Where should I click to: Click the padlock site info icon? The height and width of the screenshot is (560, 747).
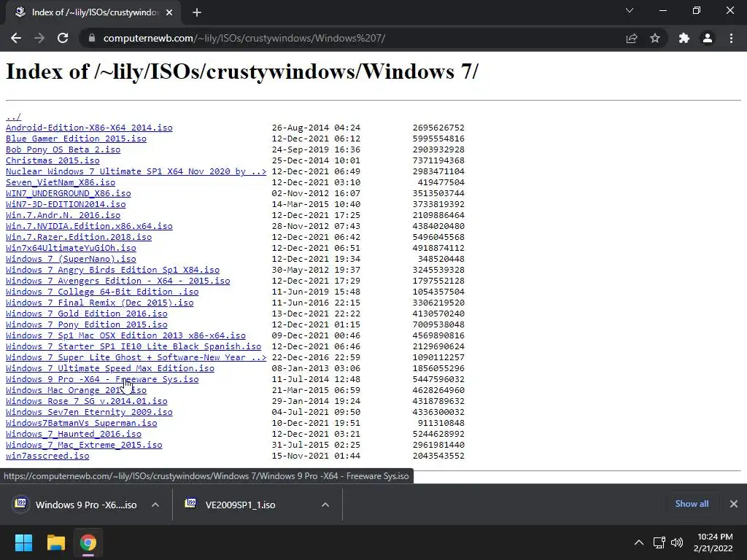click(x=92, y=38)
